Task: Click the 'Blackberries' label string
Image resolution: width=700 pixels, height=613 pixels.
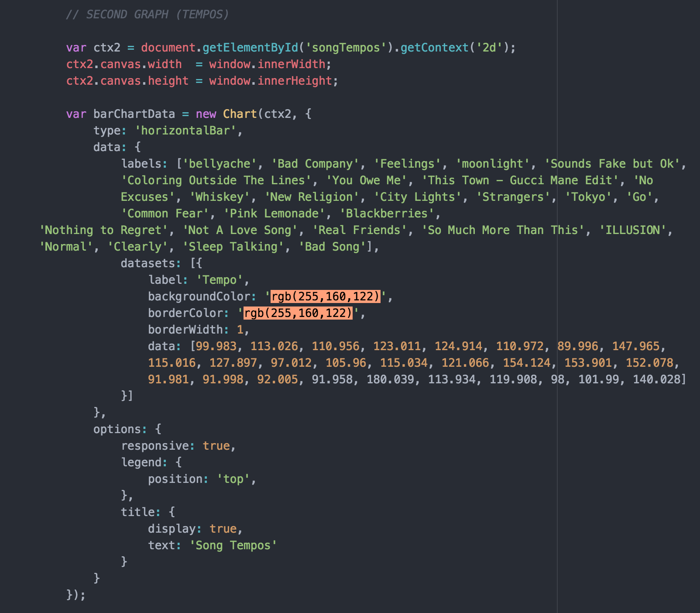Action: pyautogui.click(x=387, y=214)
